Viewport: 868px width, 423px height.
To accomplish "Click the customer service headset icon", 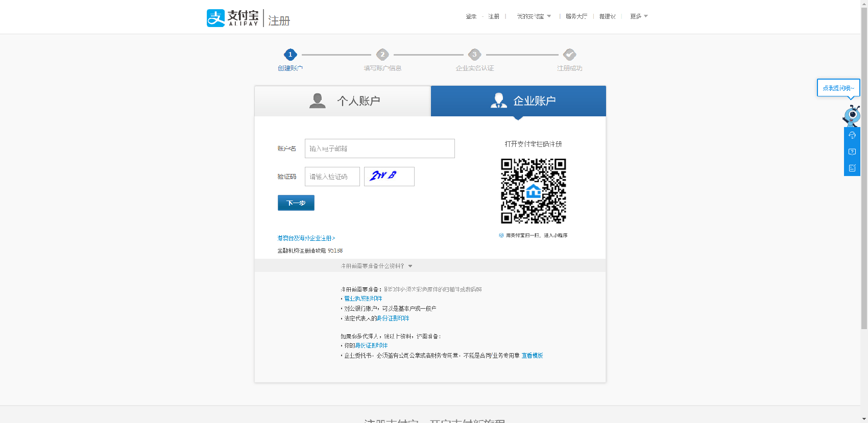I will click(x=852, y=135).
